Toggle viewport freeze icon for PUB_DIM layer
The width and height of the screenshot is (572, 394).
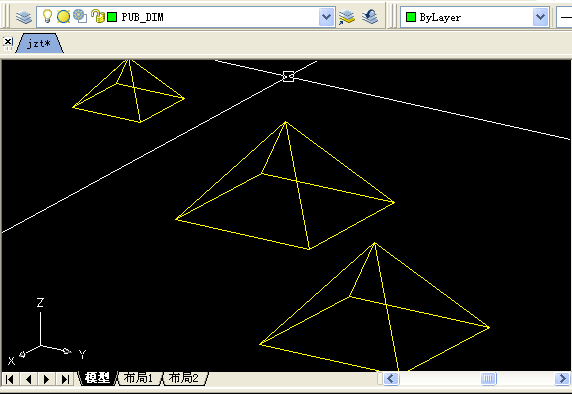click(x=80, y=16)
